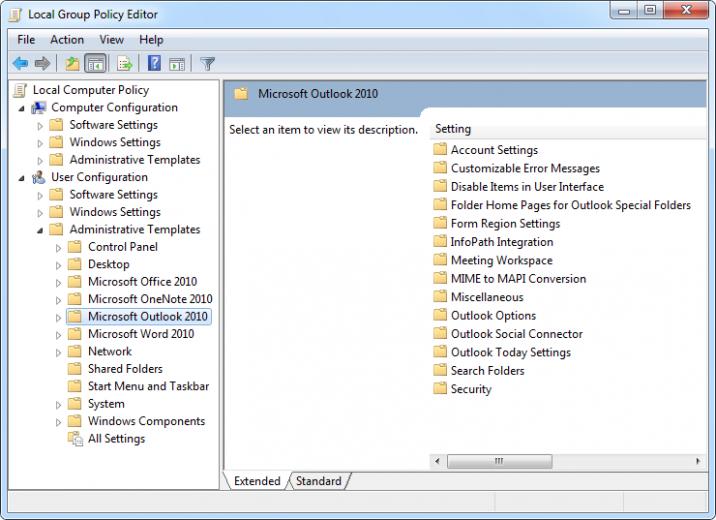Viewport: 716px width, 520px height.
Task: Click the Shared Folders folder icon
Action: coord(74,369)
